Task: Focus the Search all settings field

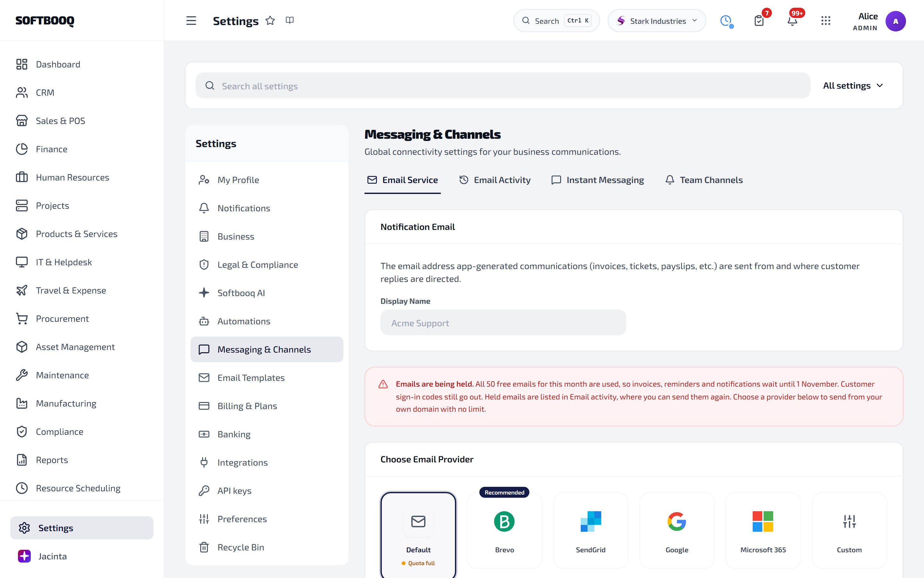Action: point(503,86)
